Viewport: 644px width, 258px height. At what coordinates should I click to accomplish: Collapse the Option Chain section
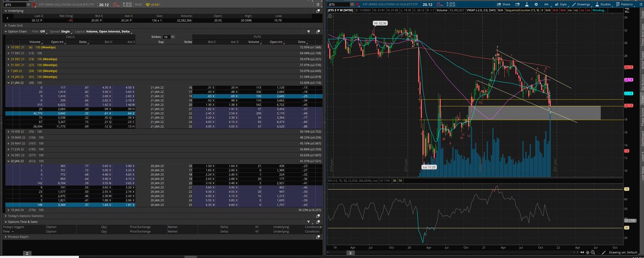(6, 32)
